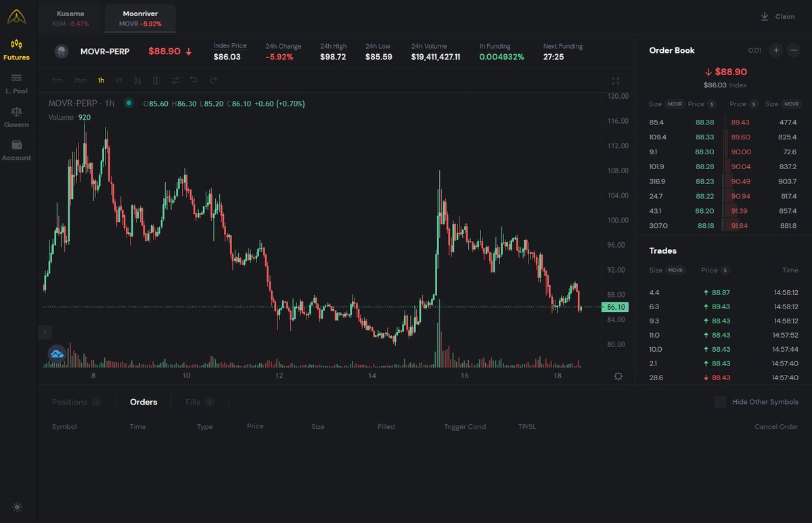Toggle order book bid Price unit $
This screenshot has width=812, height=523.
coord(712,104)
